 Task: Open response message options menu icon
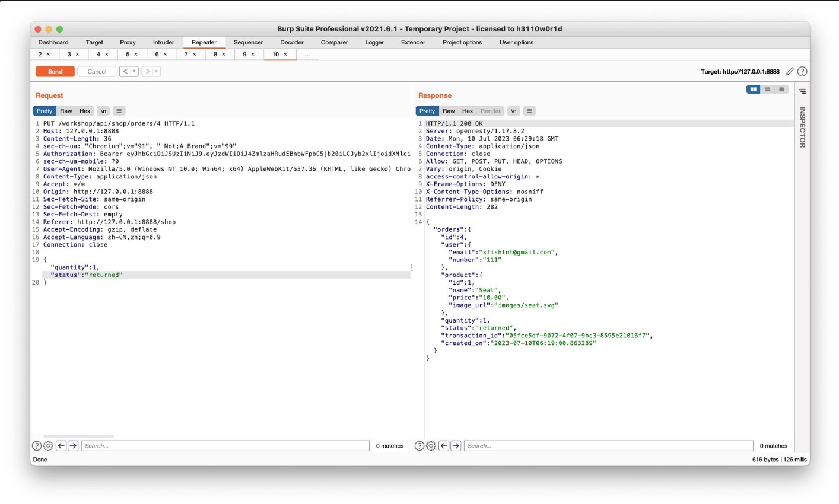pos(530,111)
